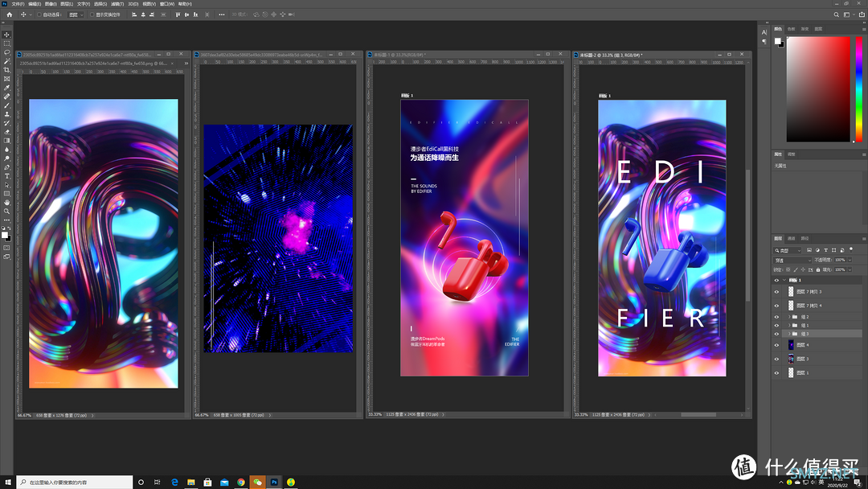The image size is (868, 489).
Task: Change screen mode from the toolbar
Action: pos(6,257)
